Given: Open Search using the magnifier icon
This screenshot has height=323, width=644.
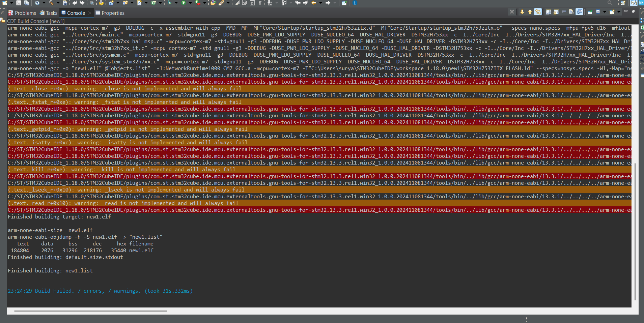Looking at the screenshot, I should (x=609, y=3).
